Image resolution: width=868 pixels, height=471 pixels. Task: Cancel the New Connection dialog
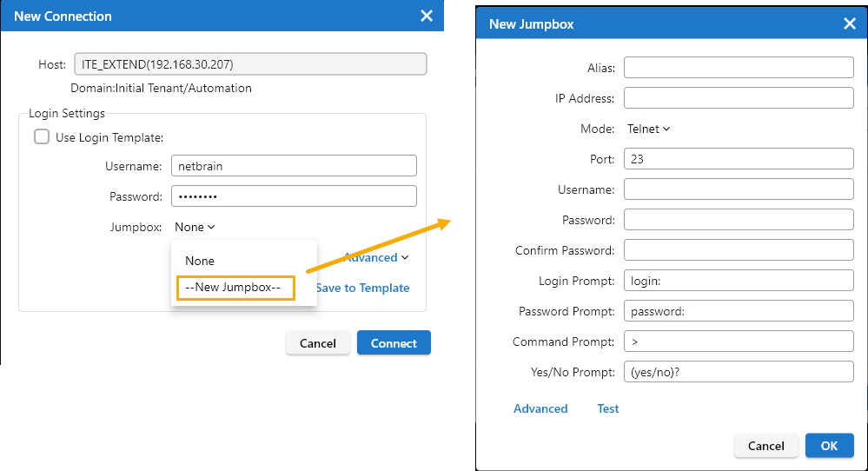[x=317, y=343]
